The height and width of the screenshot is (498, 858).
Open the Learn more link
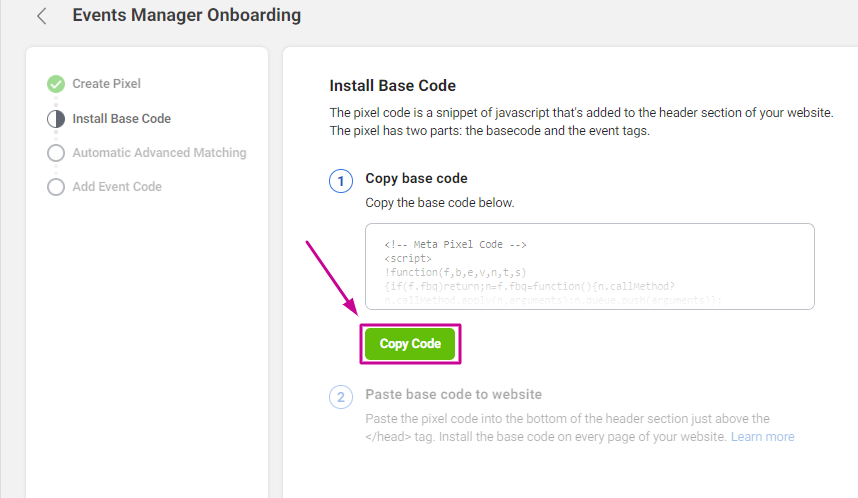[762, 437]
